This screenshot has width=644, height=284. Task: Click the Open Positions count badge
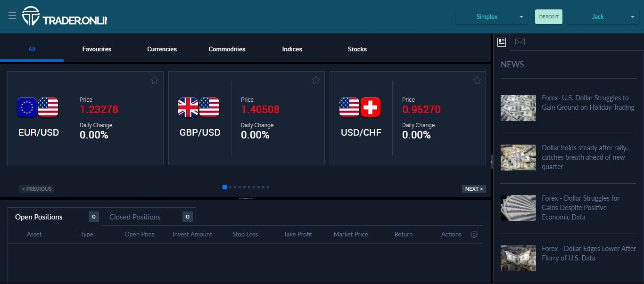coord(93,217)
